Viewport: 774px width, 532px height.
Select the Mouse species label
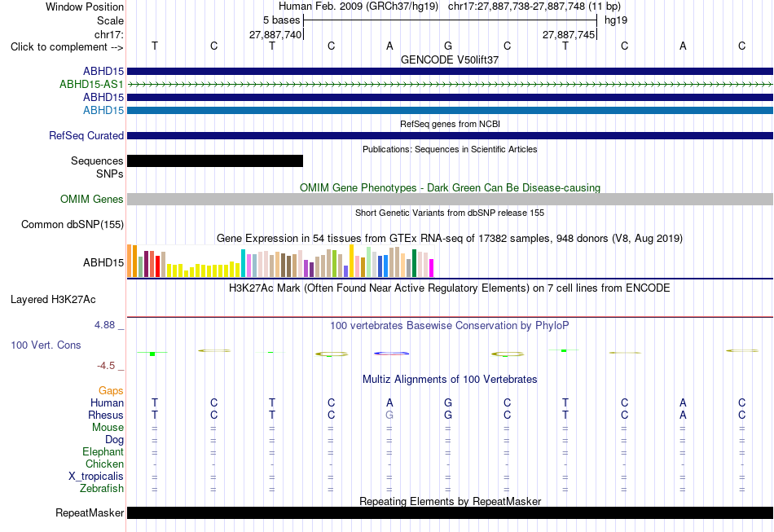click(108, 428)
